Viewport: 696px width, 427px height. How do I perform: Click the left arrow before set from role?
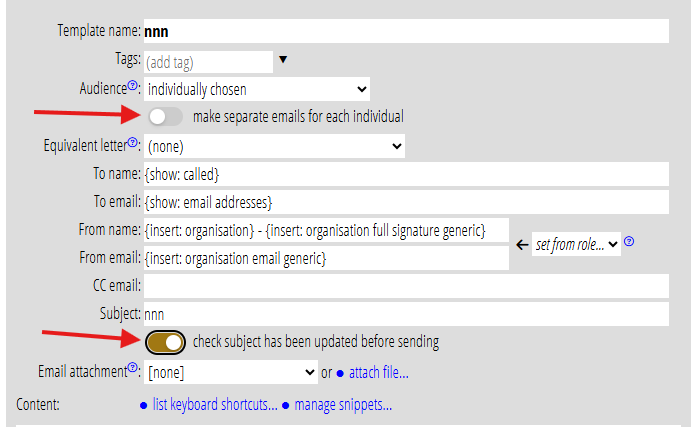pyautogui.click(x=521, y=244)
